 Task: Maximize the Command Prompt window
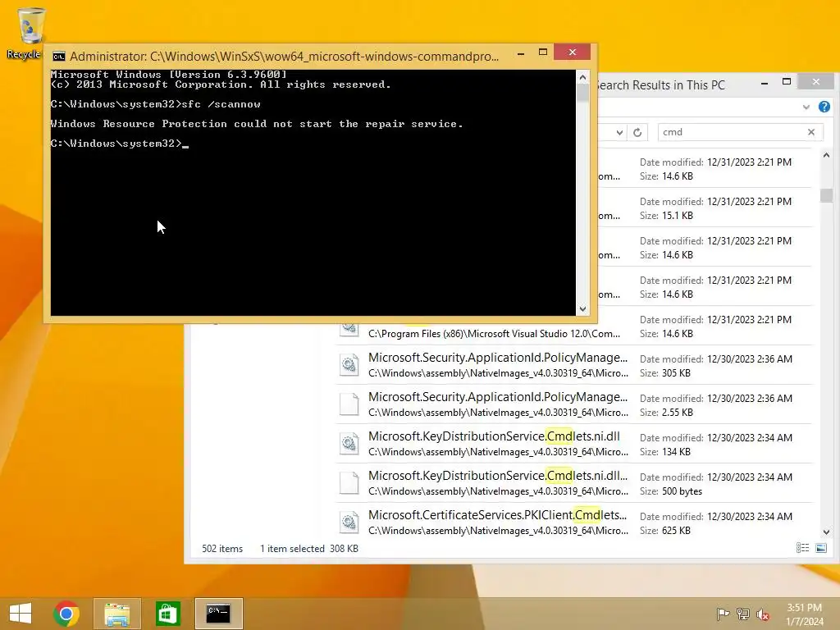pyautogui.click(x=543, y=52)
